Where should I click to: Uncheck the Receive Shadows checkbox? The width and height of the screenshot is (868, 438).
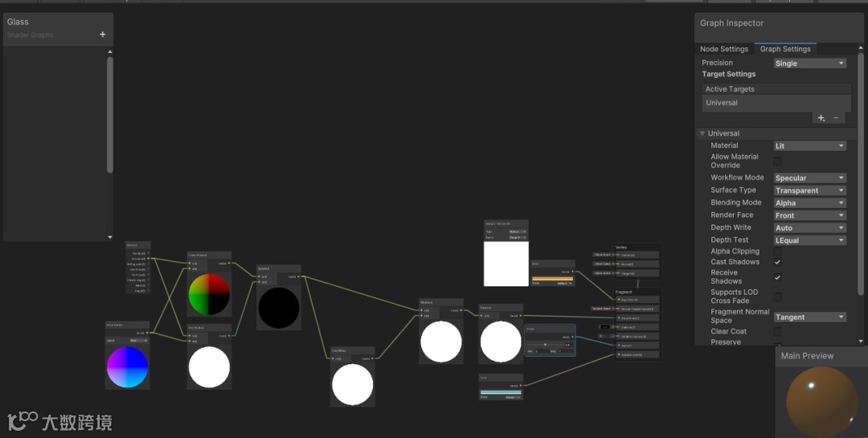coord(778,277)
